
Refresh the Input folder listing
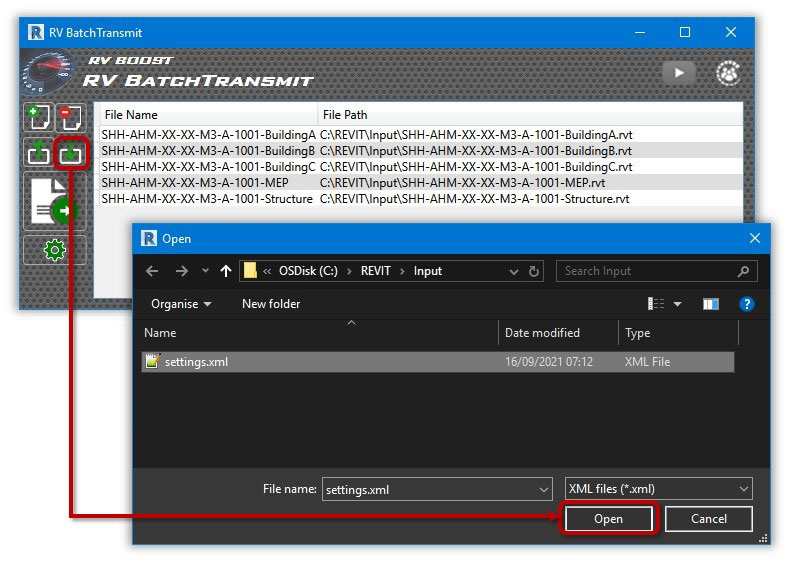[534, 271]
